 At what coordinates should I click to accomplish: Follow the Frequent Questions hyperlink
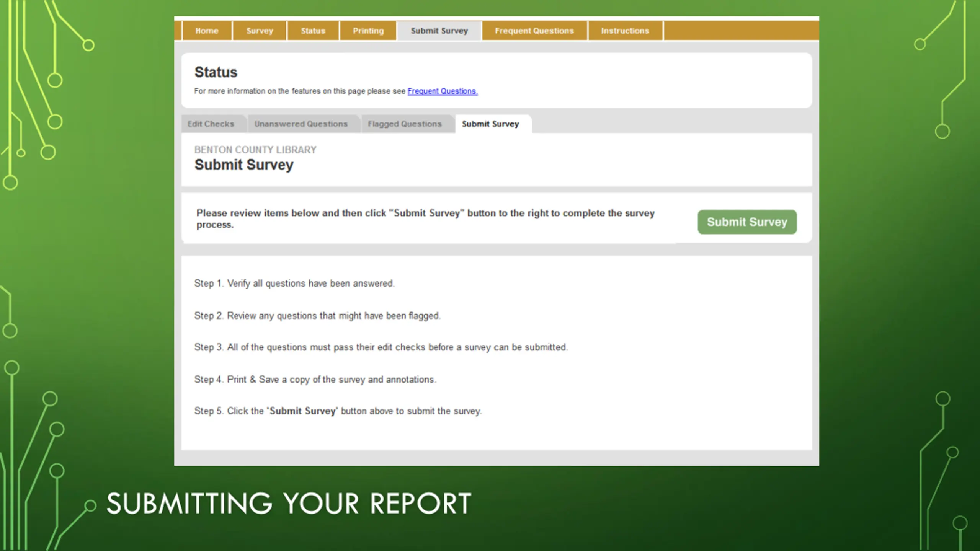443,91
